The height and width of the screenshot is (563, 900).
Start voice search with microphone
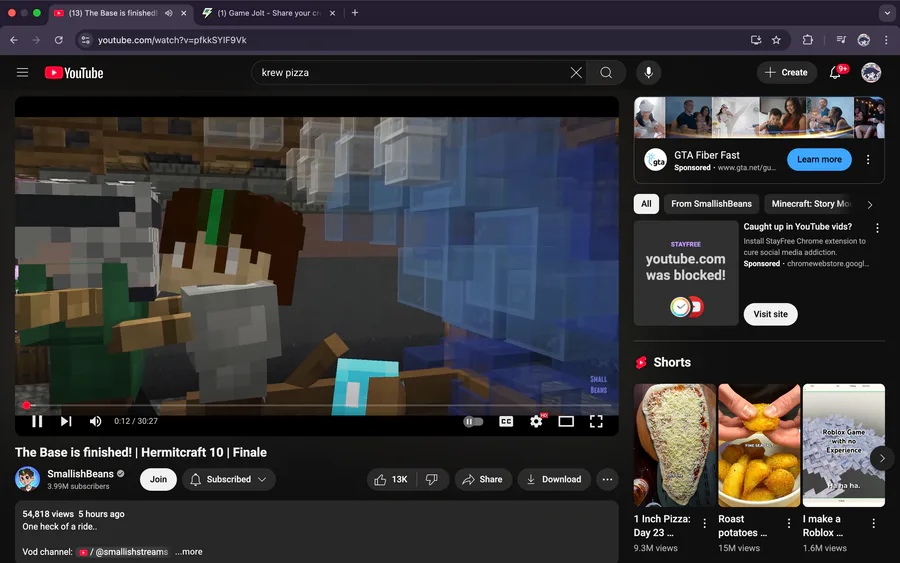(649, 72)
